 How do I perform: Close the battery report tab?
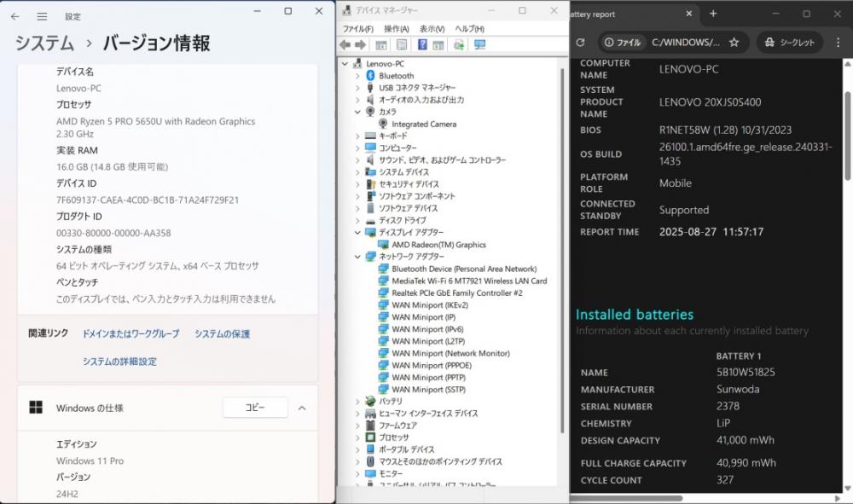pos(688,14)
